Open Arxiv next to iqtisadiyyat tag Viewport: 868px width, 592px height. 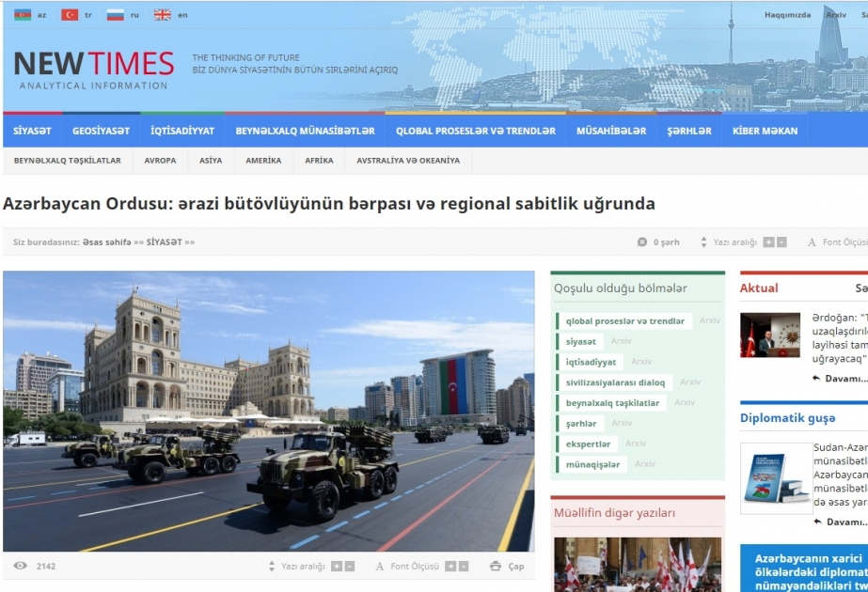pyautogui.click(x=641, y=361)
